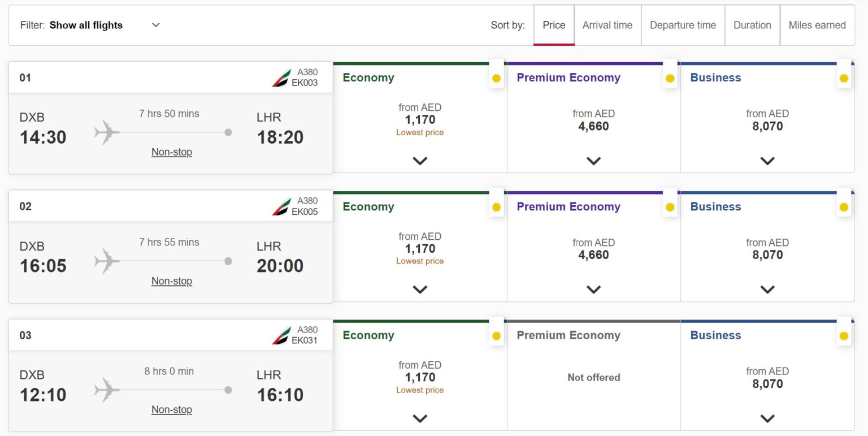
Task: Click the airplane icon on flight 01
Action: click(x=107, y=132)
